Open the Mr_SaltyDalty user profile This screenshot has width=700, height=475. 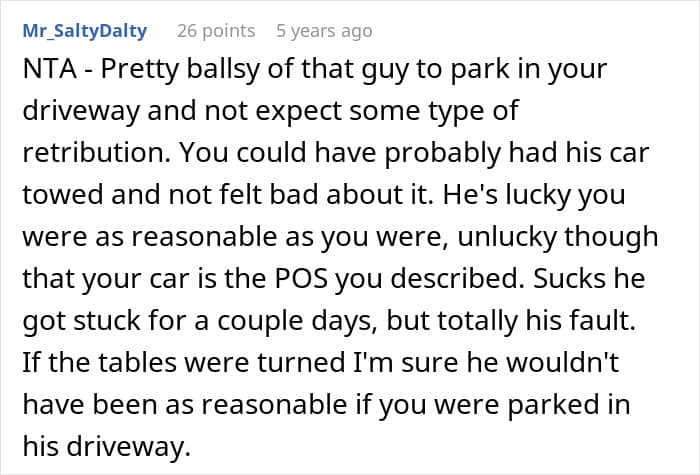coord(84,31)
